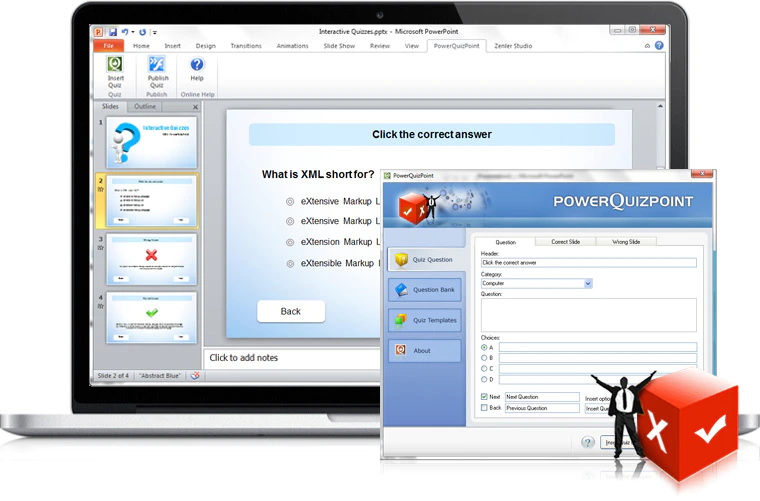
Task: Select radio button for choice B
Action: coord(484,358)
